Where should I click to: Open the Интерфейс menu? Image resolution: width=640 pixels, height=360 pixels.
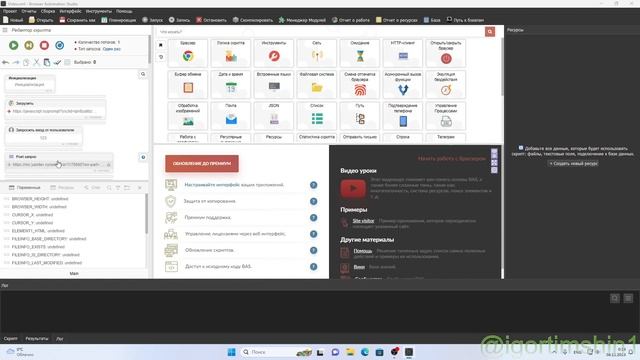click(x=70, y=11)
